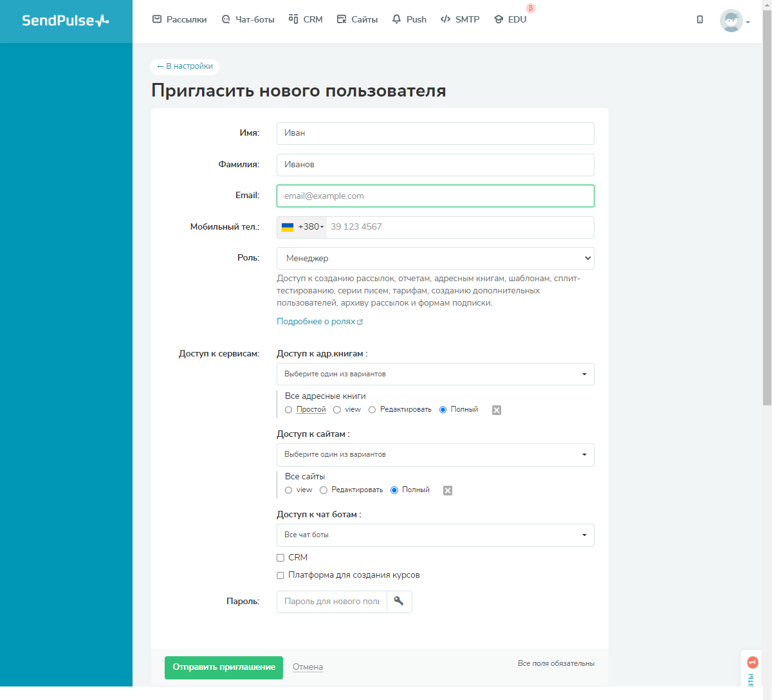772x700 pixels.
Task: Click the EDU graduation cap icon
Action: 499,19
